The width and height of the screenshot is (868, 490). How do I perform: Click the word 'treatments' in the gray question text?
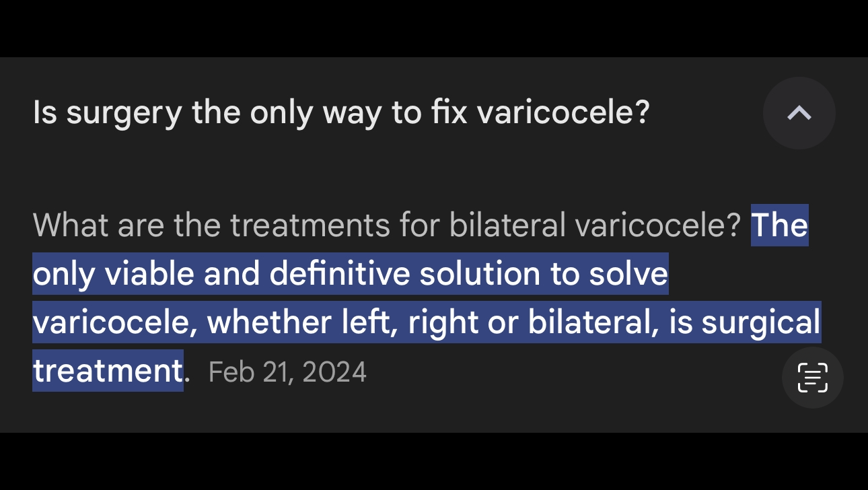point(310,225)
